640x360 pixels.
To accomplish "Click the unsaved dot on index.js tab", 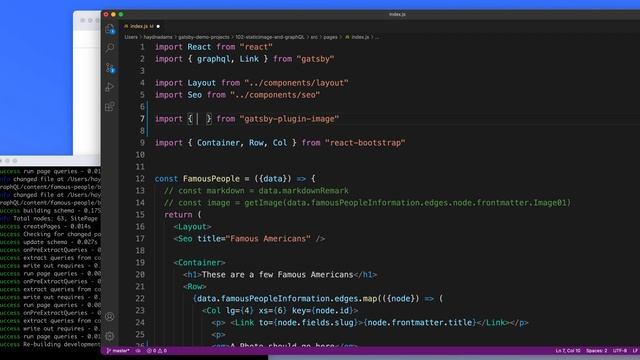I will coord(158,27).
